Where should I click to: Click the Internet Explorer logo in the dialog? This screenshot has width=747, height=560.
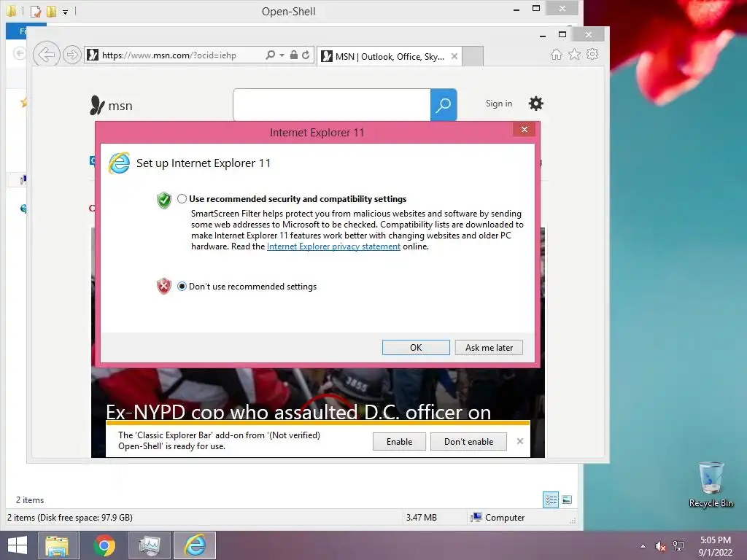[x=119, y=163]
